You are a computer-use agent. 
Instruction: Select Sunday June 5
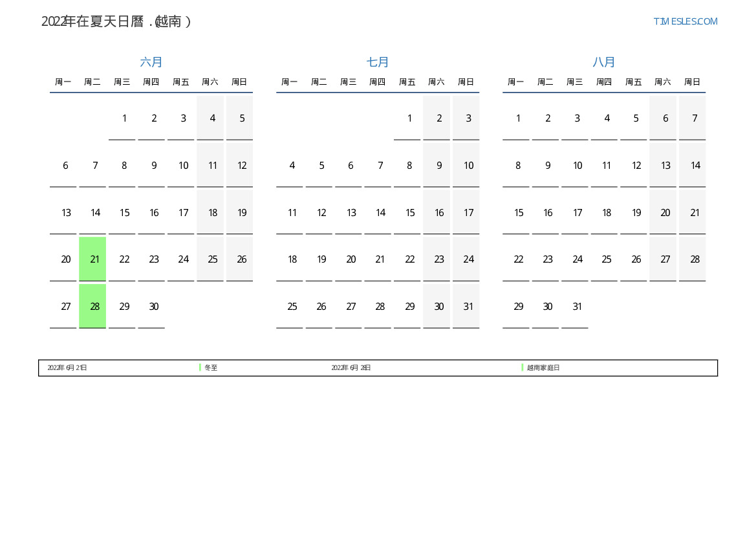click(240, 118)
